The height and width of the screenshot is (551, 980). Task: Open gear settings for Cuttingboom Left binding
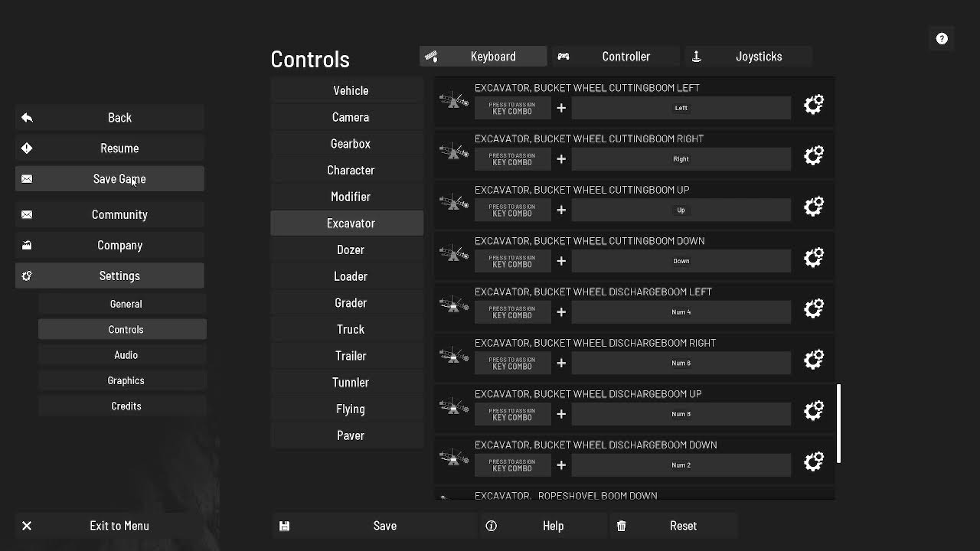click(x=813, y=105)
